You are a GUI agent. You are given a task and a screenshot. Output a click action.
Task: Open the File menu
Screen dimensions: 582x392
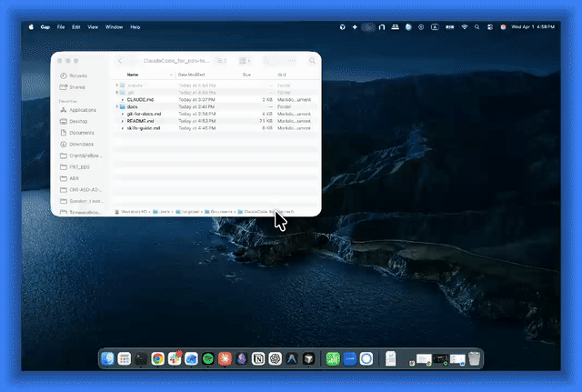pyautogui.click(x=61, y=27)
